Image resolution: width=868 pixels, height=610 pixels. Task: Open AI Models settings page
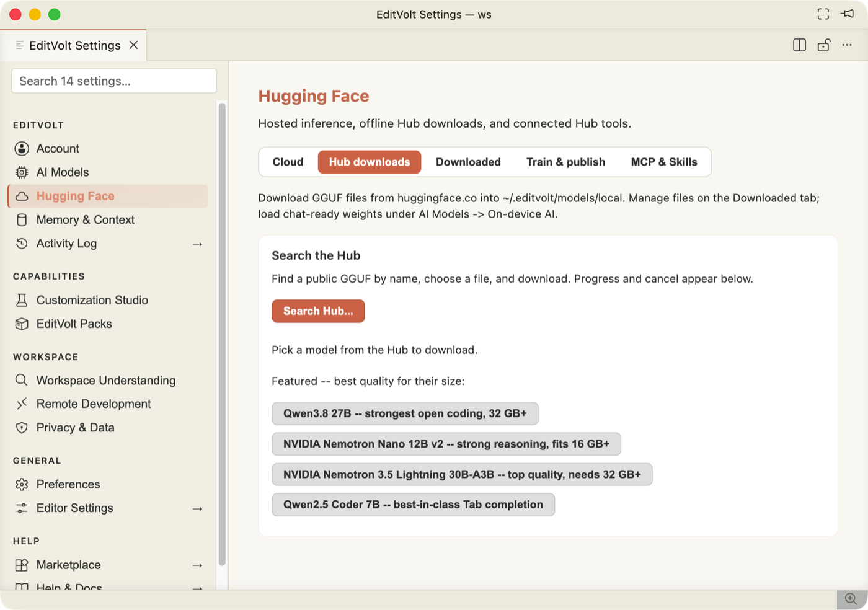click(108, 172)
